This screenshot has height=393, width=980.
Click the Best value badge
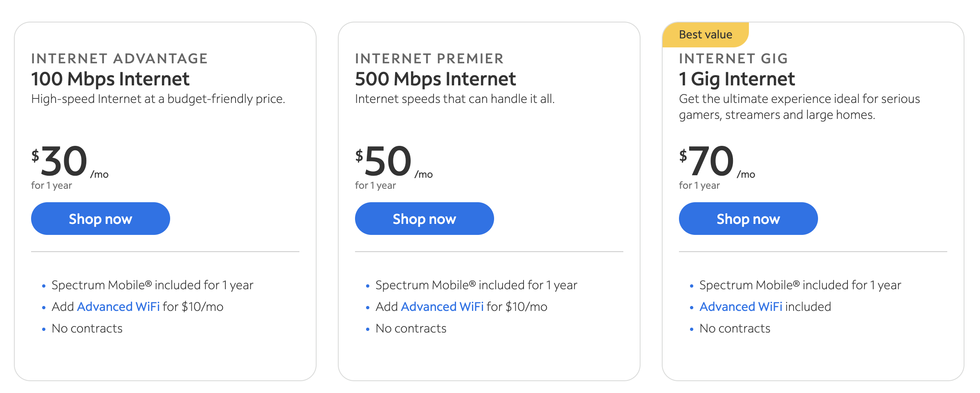(706, 35)
